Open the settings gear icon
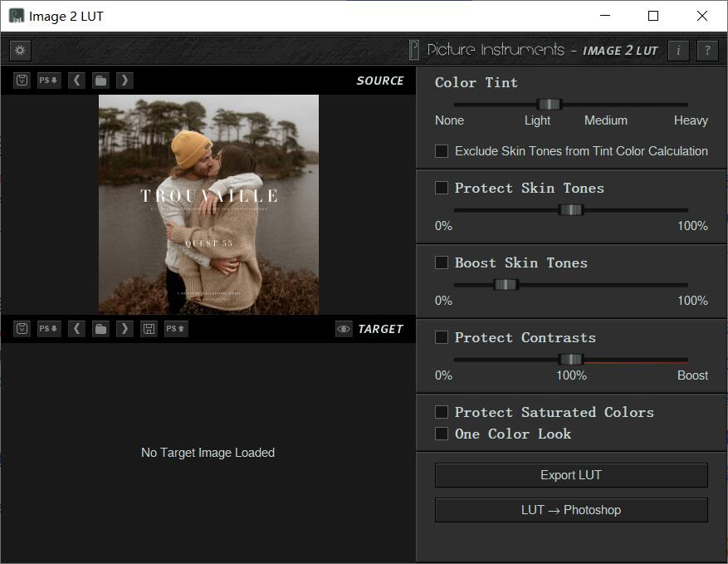 click(x=20, y=51)
